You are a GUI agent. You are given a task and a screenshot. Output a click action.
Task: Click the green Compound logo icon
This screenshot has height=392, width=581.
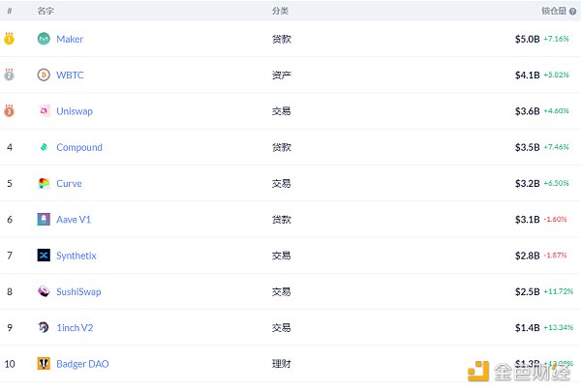click(44, 147)
